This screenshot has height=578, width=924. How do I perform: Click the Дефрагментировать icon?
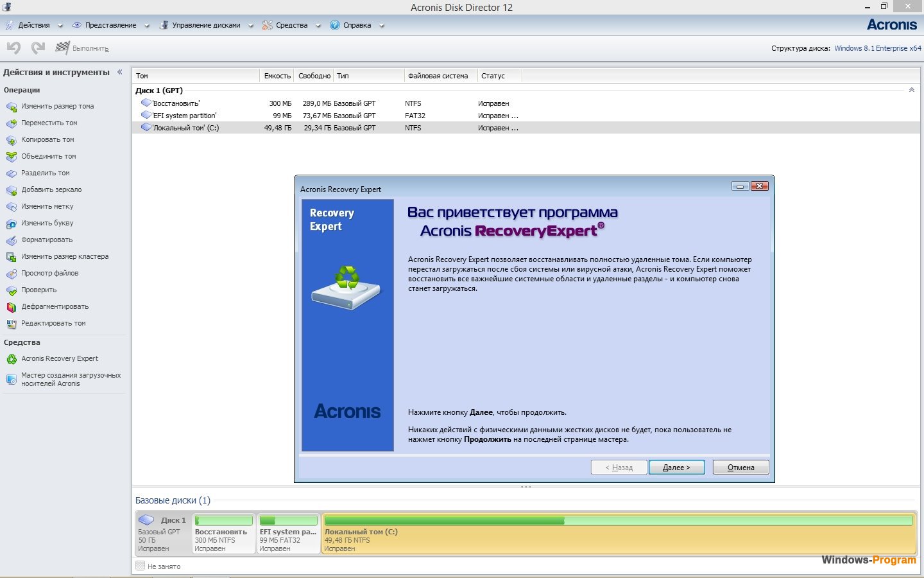point(12,307)
